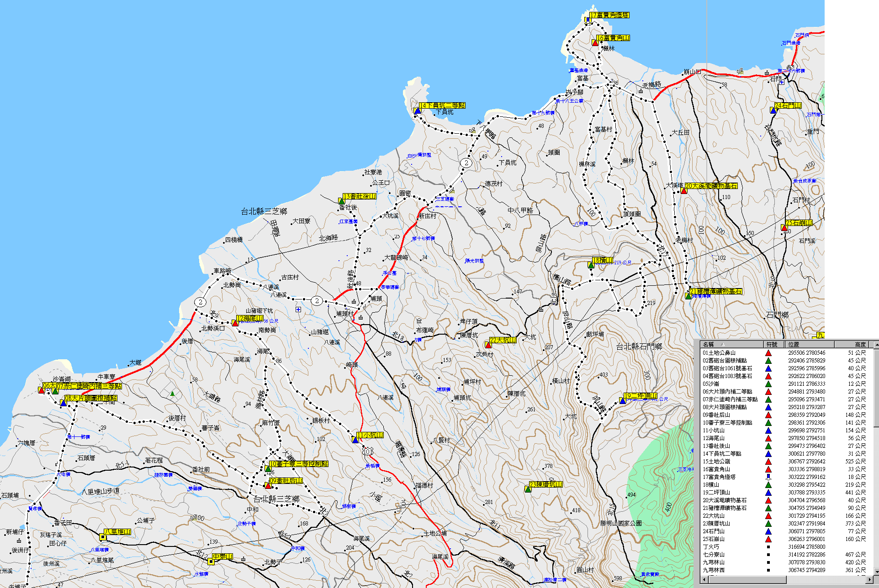Select list row 九芎林山
Screen dimensions: 879x588
pos(786,562)
